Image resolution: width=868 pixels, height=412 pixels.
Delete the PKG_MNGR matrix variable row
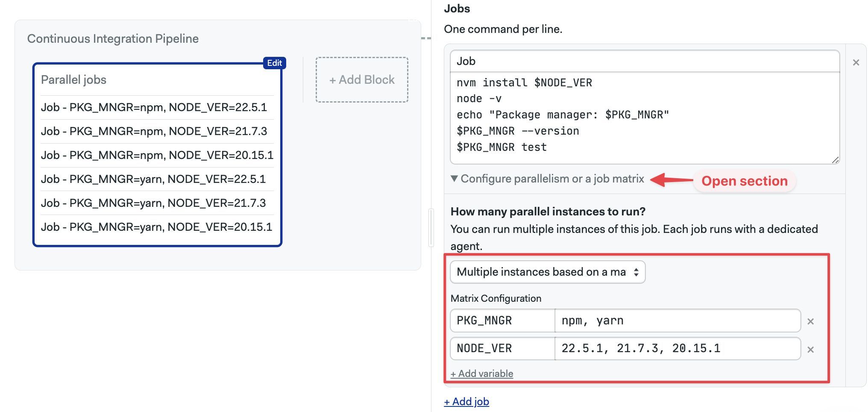810,321
